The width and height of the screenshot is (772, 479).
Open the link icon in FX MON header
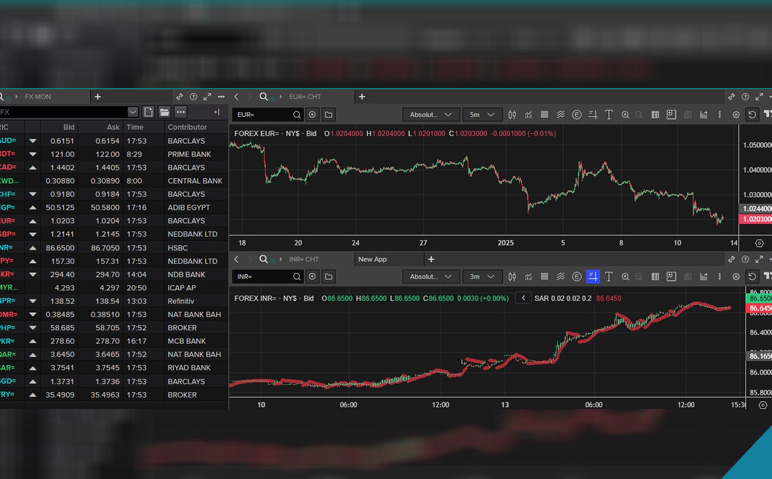click(x=180, y=96)
